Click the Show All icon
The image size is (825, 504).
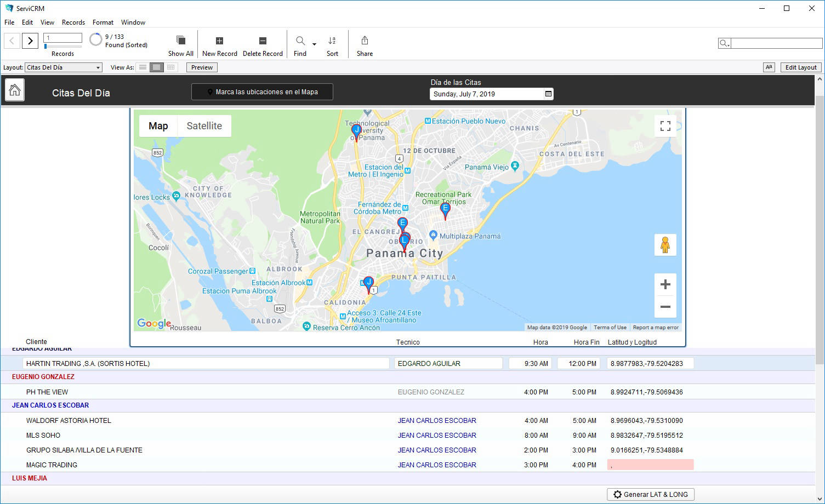click(x=180, y=41)
